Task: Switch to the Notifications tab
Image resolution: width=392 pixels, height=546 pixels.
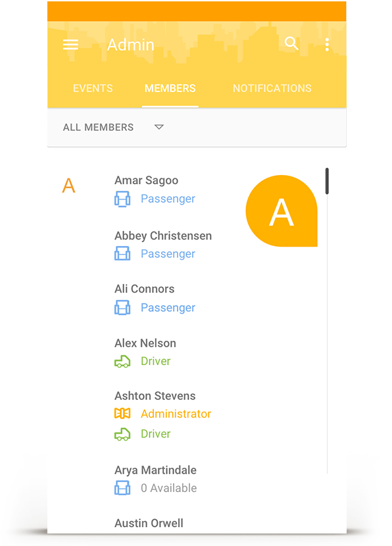Action: point(272,88)
